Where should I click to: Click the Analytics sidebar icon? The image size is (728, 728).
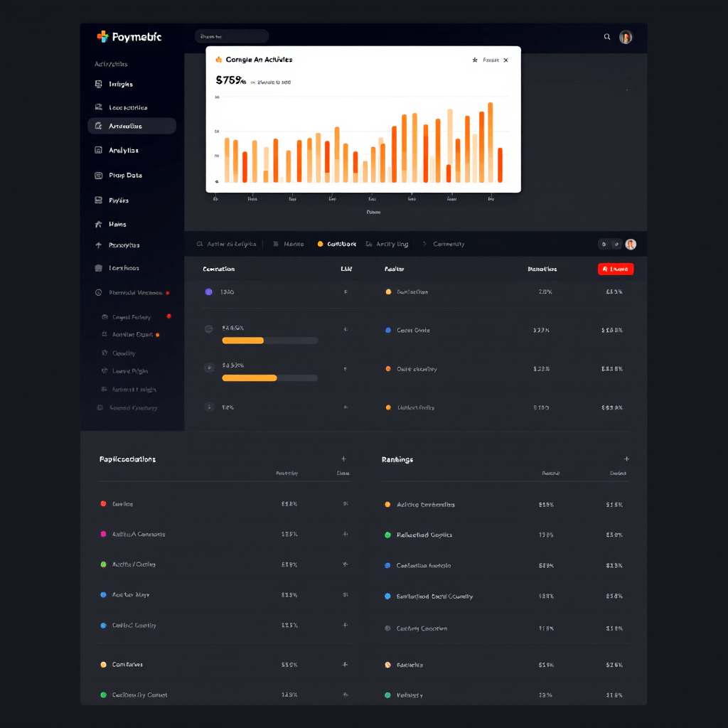(99, 151)
